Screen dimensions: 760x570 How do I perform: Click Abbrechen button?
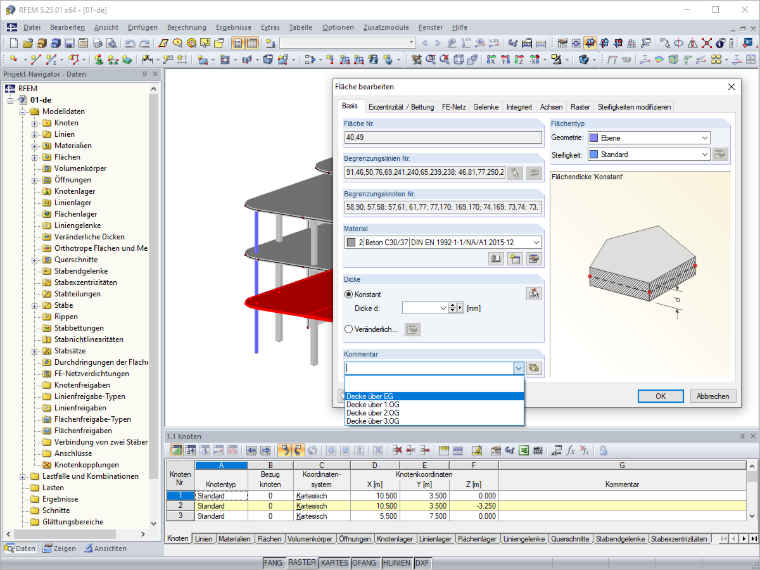713,396
